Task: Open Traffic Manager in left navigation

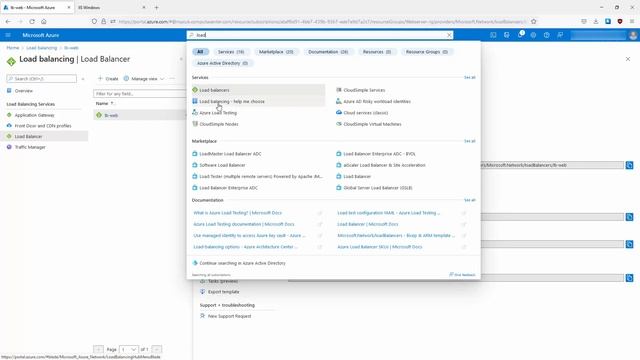Action: click(30, 147)
